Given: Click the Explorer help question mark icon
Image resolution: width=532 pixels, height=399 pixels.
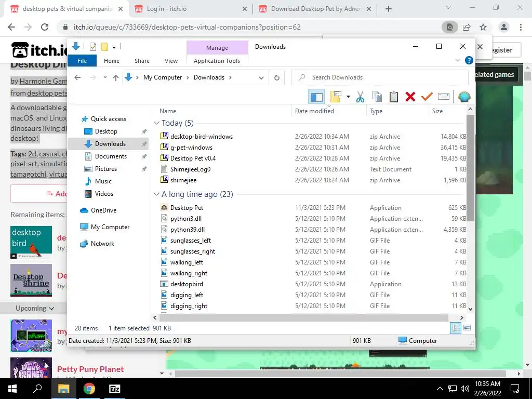Looking at the screenshot, I should point(469,60).
